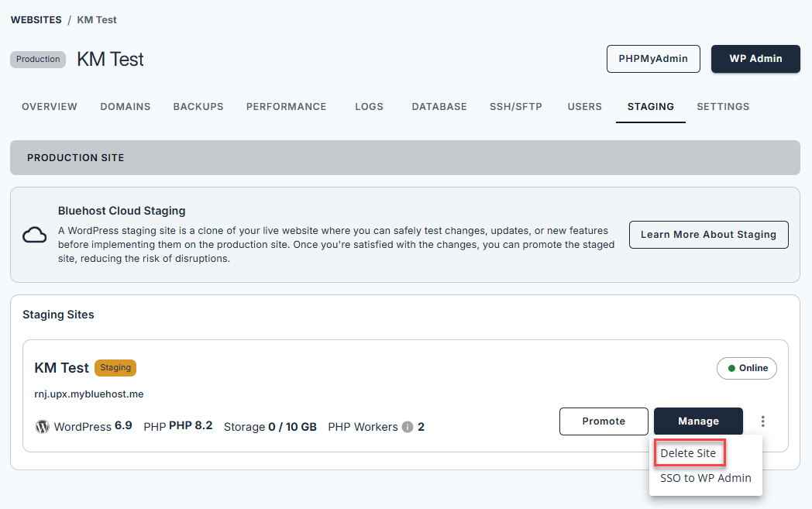
Task: Go to the Backups tab
Action: coord(198,107)
